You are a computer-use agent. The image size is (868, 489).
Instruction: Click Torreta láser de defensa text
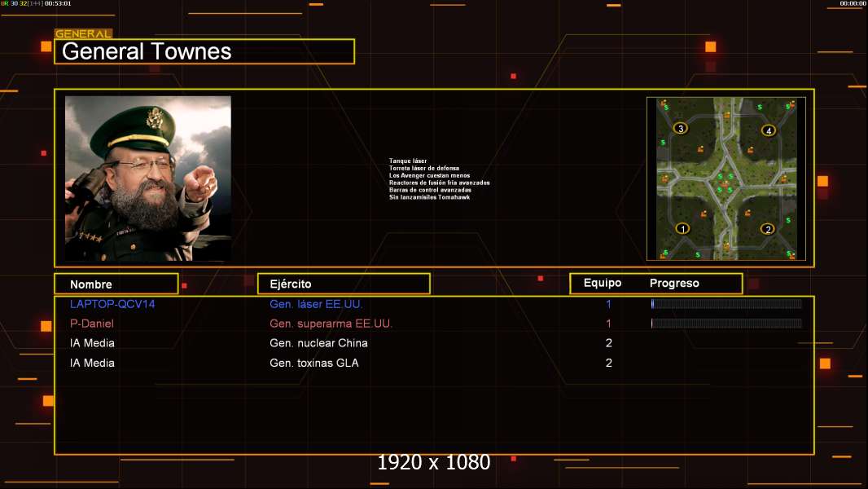point(424,169)
